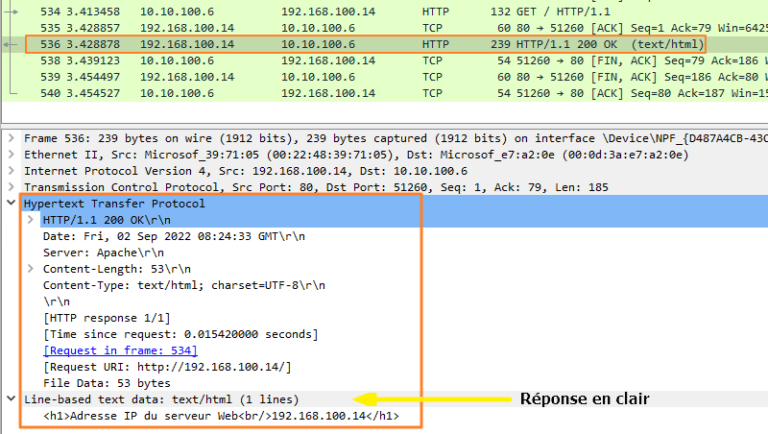The image size is (768, 434).
Task: Select the Date header line
Action: [174, 236]
